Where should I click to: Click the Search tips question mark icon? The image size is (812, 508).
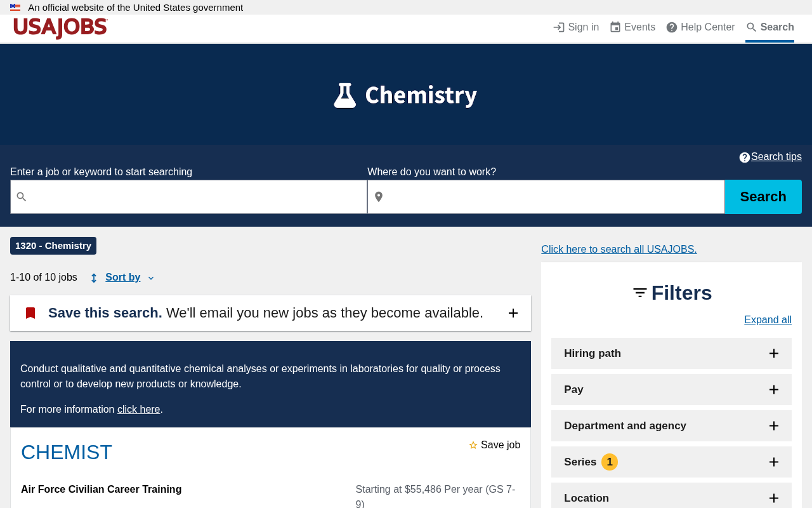[745, 157]
